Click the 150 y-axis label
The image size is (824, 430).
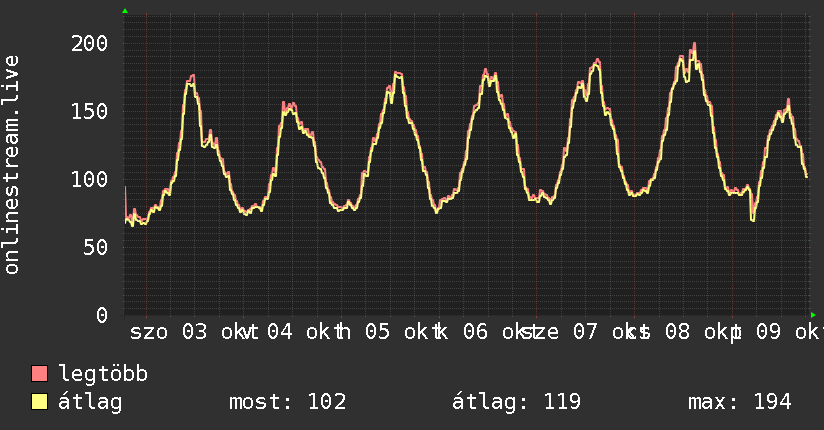coord(89,111)
